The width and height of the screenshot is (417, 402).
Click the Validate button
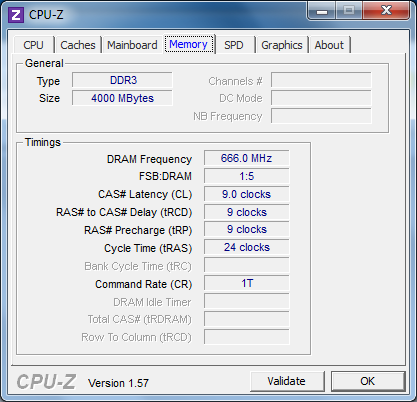click(287, 381)
